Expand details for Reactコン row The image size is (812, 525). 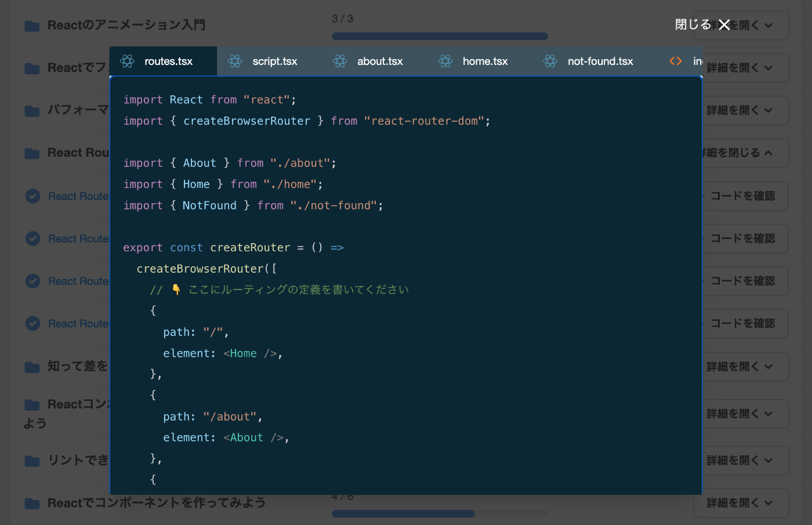[745, 414]
